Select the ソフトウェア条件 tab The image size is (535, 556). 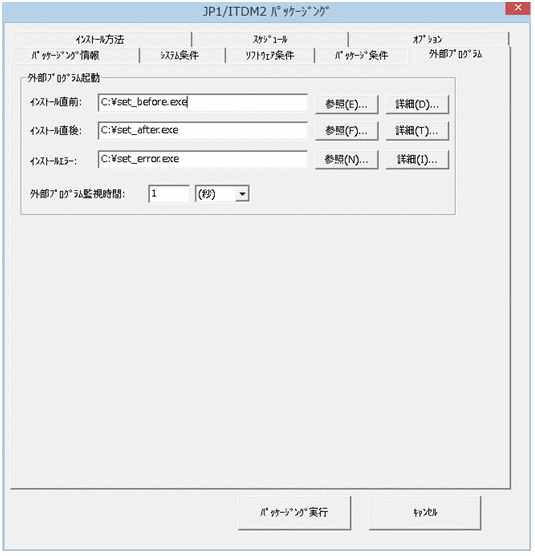click(x=270, y=55)
